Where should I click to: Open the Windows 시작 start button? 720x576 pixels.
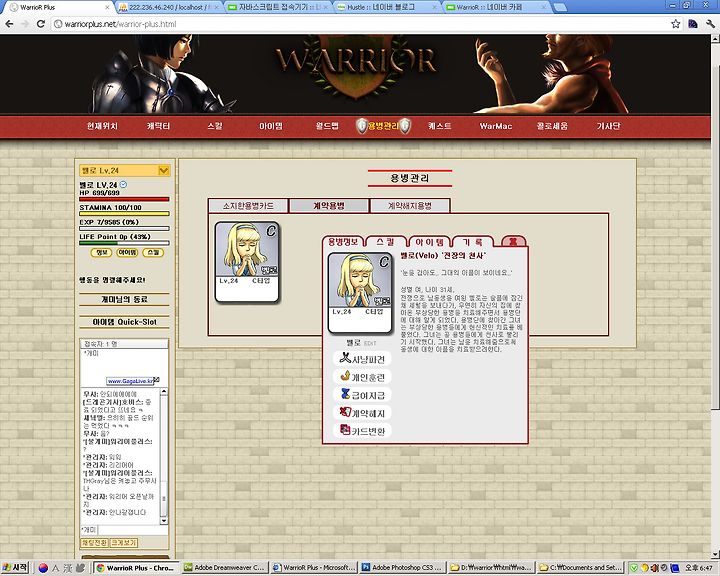15,568
